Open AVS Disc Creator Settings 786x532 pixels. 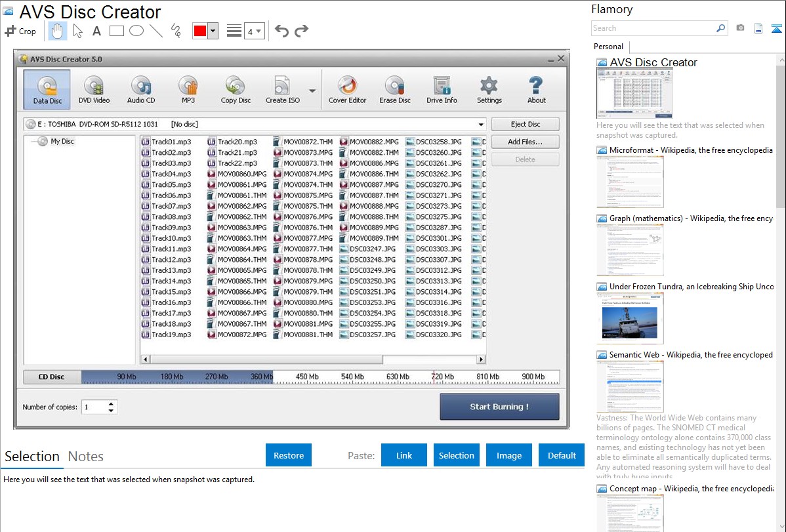coord(489,89)
